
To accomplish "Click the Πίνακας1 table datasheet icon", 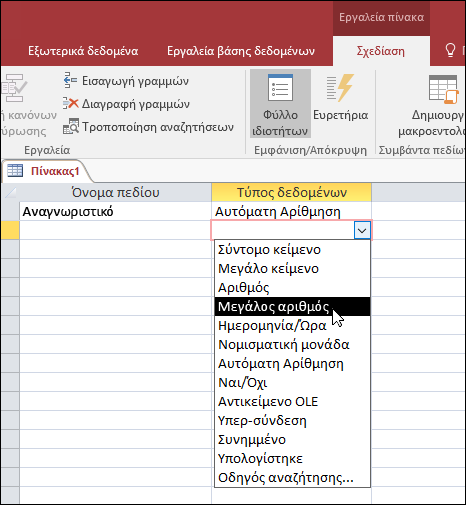I will (15, 170).
